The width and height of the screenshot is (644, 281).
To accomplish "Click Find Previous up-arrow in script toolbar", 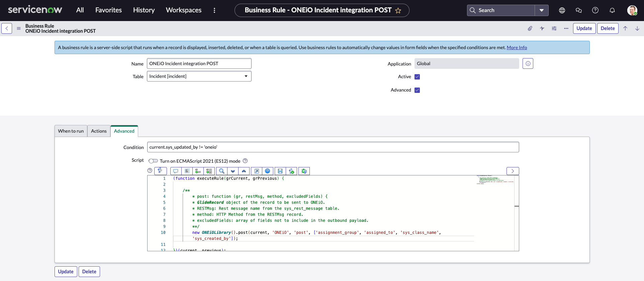I will (244, 171).
